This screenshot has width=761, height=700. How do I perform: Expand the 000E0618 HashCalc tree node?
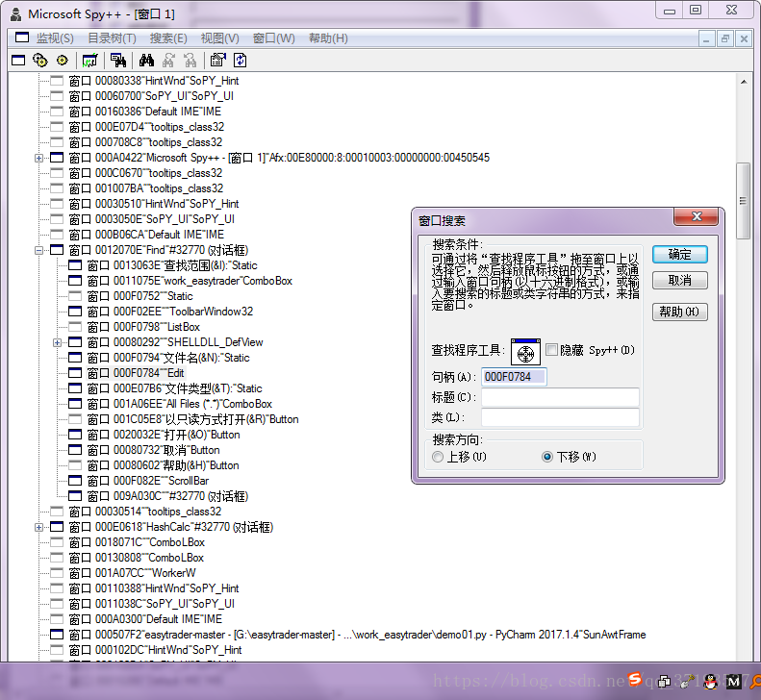(x=38, y=527)
